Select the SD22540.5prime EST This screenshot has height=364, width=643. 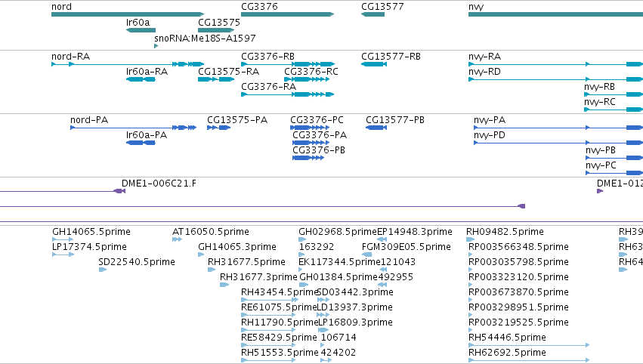pyautogui.click(x=103, y=270)
